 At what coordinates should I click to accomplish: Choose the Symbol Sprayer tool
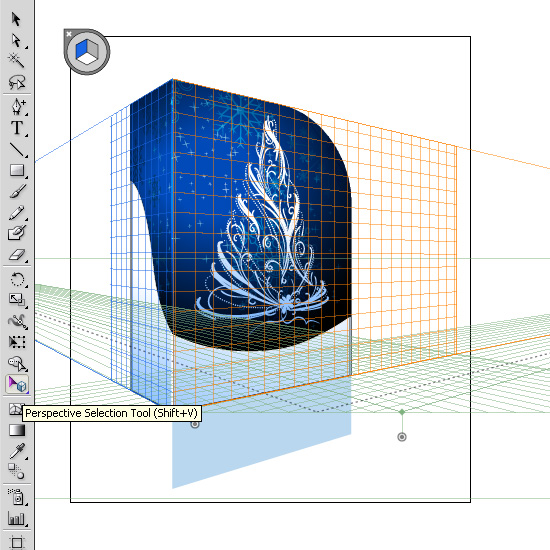tap(16, 497)
